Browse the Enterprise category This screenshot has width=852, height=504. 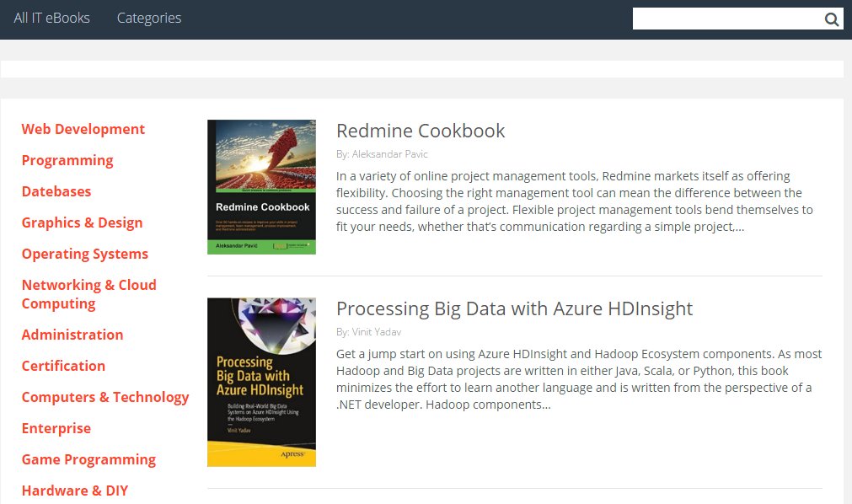click(x=56, y=428)
